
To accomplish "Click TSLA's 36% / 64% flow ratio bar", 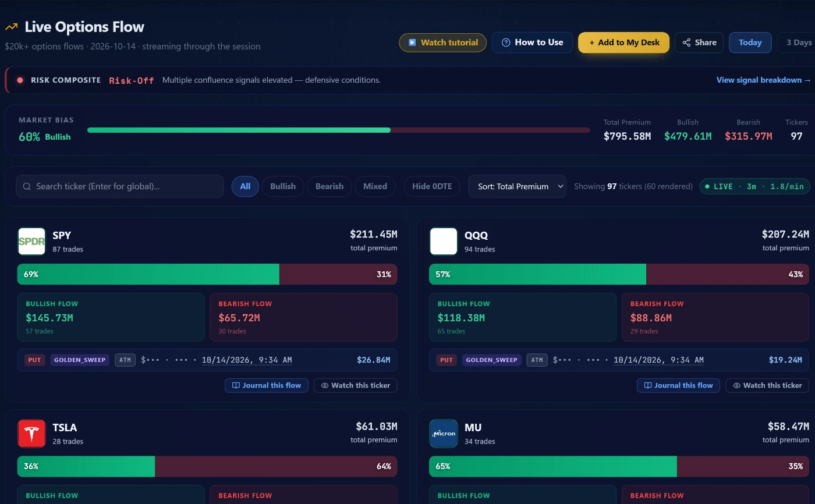I will 207,466.
